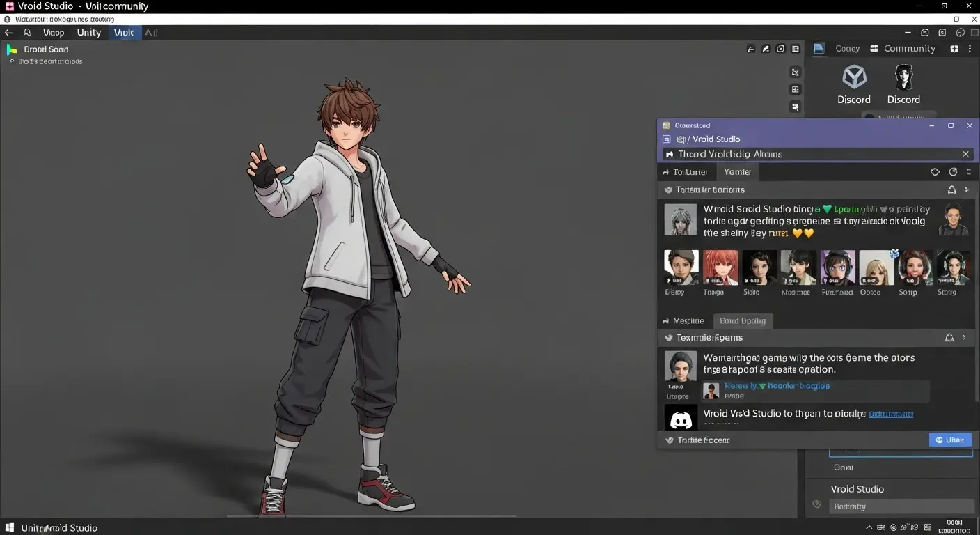This screenshot has height=535, width=980.
Task: Click the Discord logo beside the invite message
Action: click(x=680, y=418)
